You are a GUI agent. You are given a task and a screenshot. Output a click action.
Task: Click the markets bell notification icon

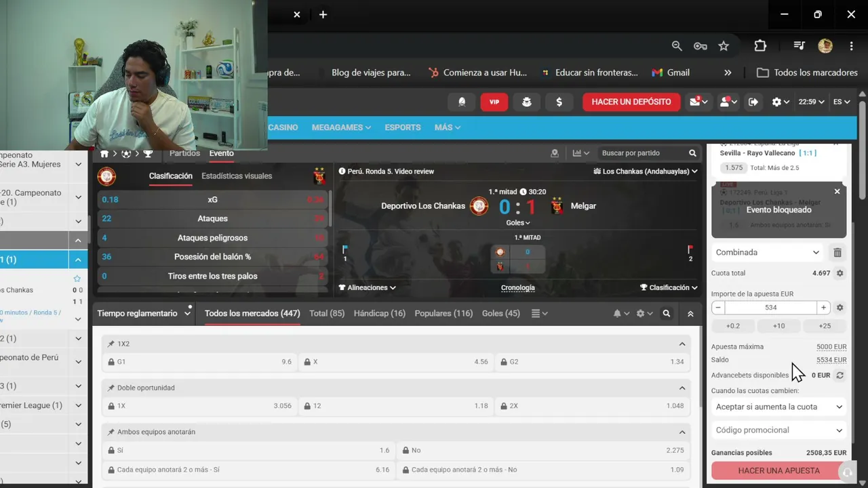620,314
